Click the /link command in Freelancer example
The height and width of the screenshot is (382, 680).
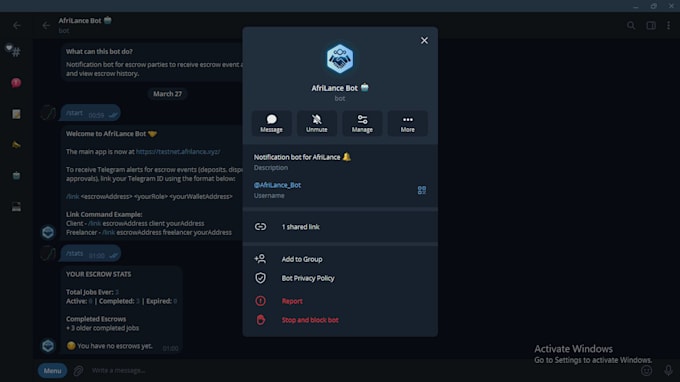108,232
